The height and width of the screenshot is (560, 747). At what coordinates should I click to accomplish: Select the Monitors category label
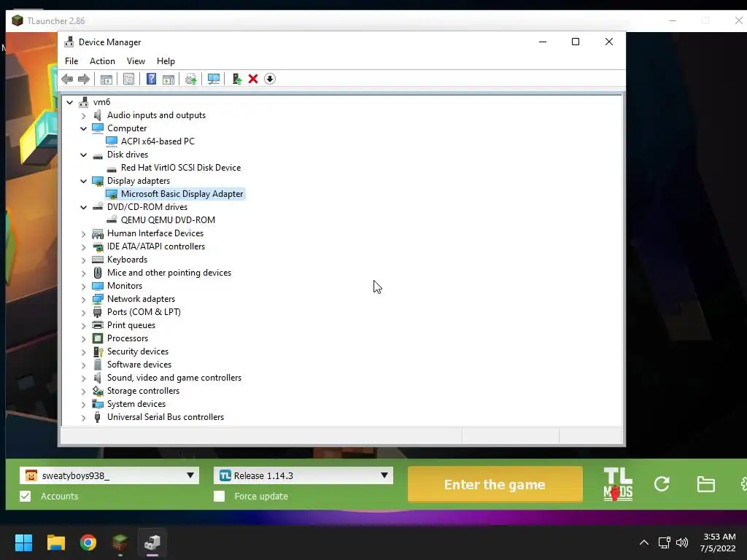(125, 286)
